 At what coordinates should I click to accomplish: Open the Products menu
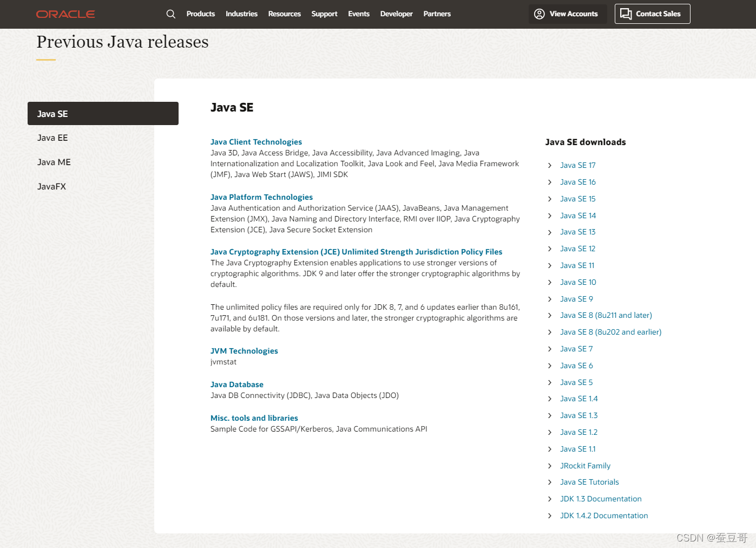200,14
